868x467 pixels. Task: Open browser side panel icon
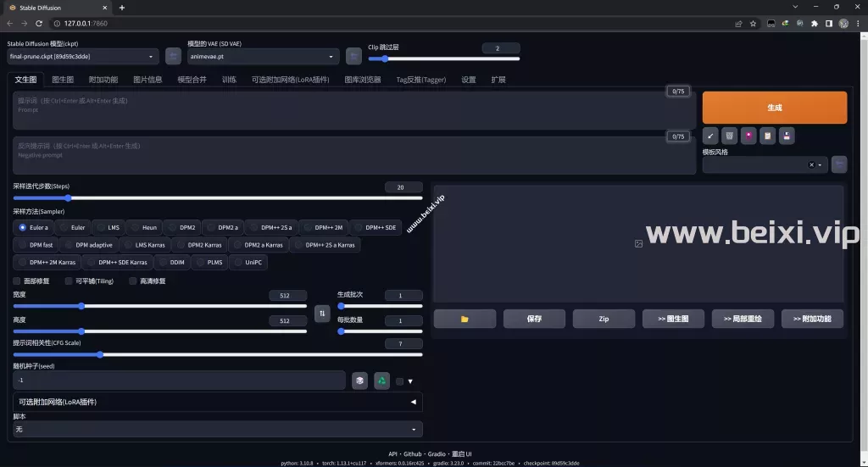[829, 23]
